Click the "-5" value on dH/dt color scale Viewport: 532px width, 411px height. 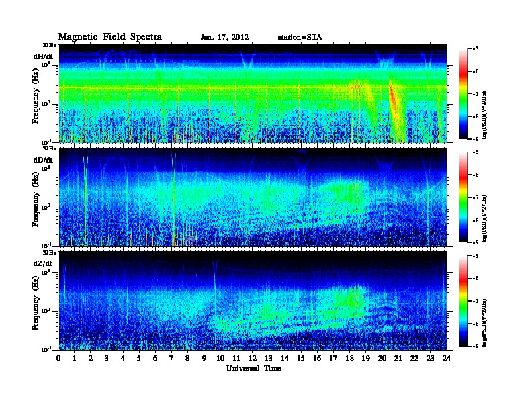(x=476, y=49)
